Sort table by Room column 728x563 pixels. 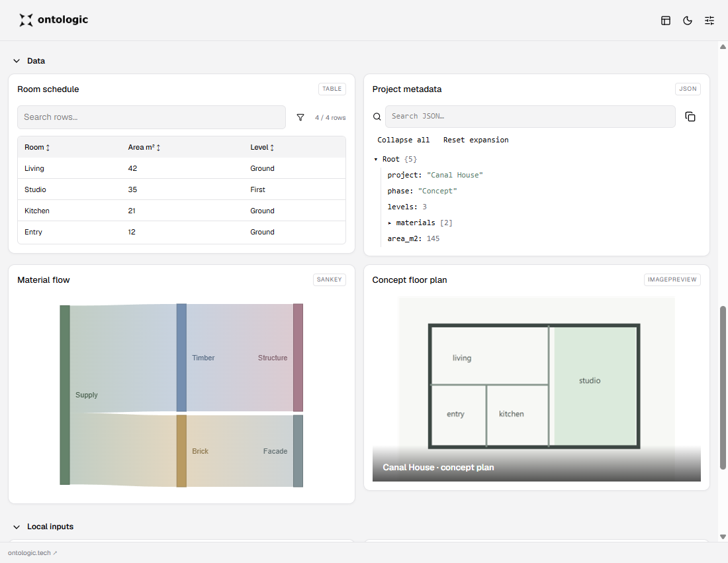[37, 147]
